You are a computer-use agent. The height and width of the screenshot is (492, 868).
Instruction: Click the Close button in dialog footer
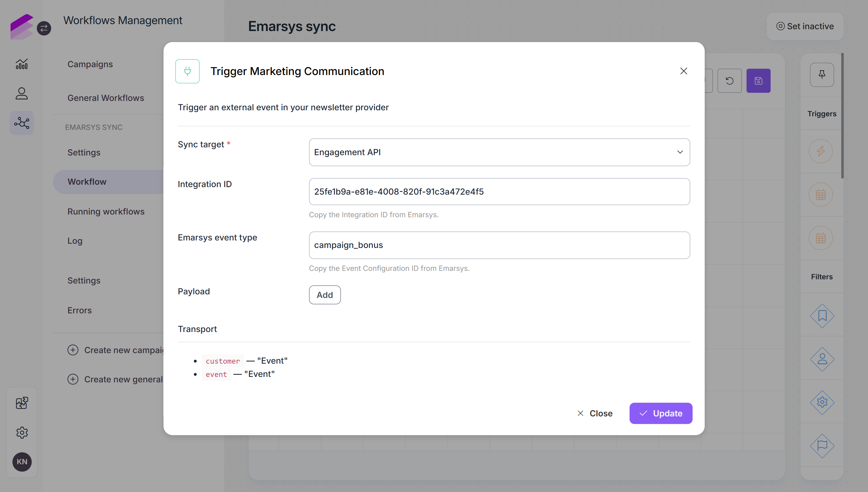click(595, 413)
